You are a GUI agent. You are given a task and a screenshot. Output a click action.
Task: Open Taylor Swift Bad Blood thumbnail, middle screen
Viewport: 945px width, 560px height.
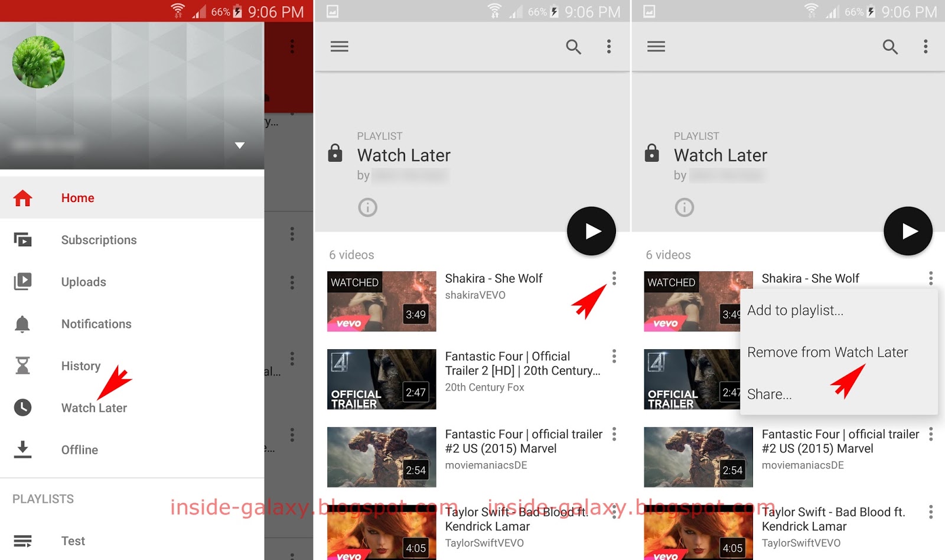click(382, 533)
